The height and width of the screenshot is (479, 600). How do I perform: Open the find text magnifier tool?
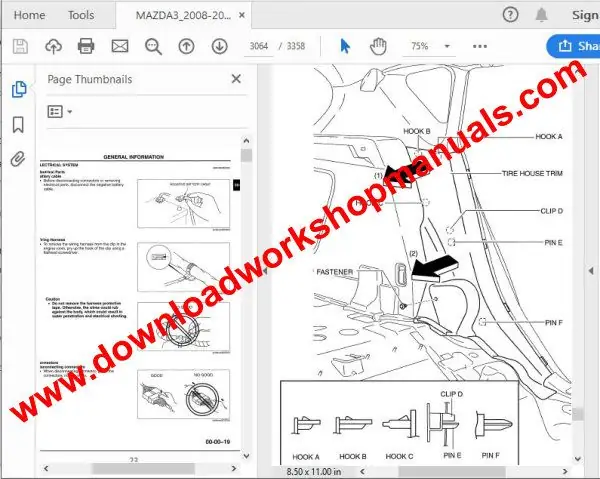[x=153, y=46]
